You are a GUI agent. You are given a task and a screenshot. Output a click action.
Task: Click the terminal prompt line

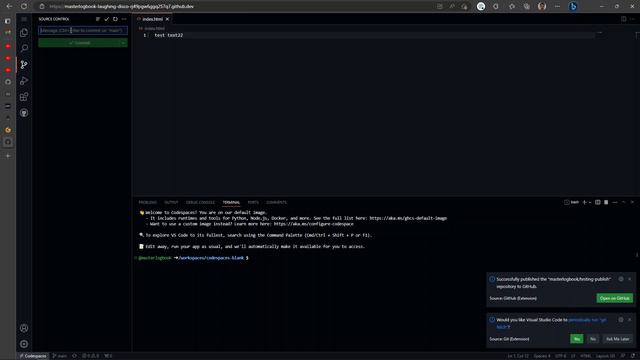193,258
